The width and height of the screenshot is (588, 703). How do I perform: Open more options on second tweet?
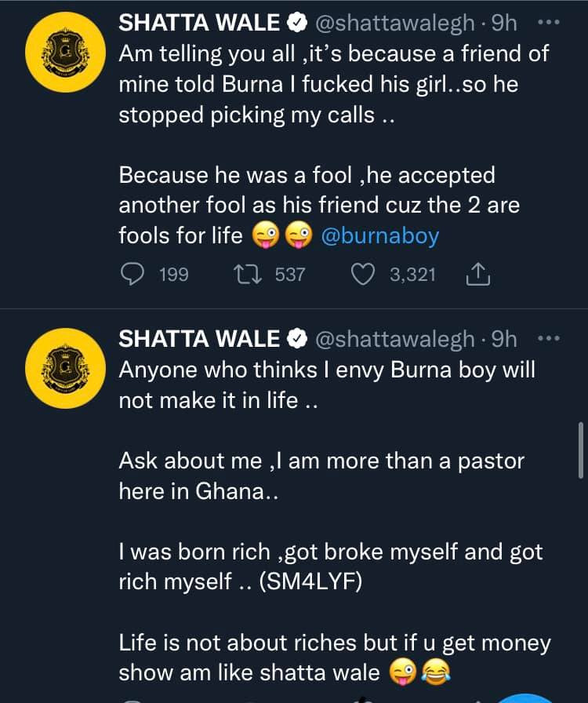tap(549, 338)
